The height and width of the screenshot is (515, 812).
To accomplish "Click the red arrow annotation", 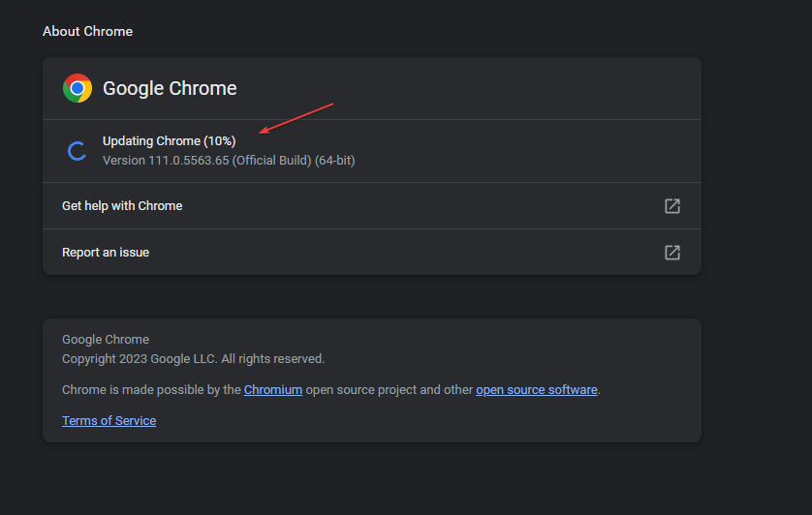I will 296,118.
